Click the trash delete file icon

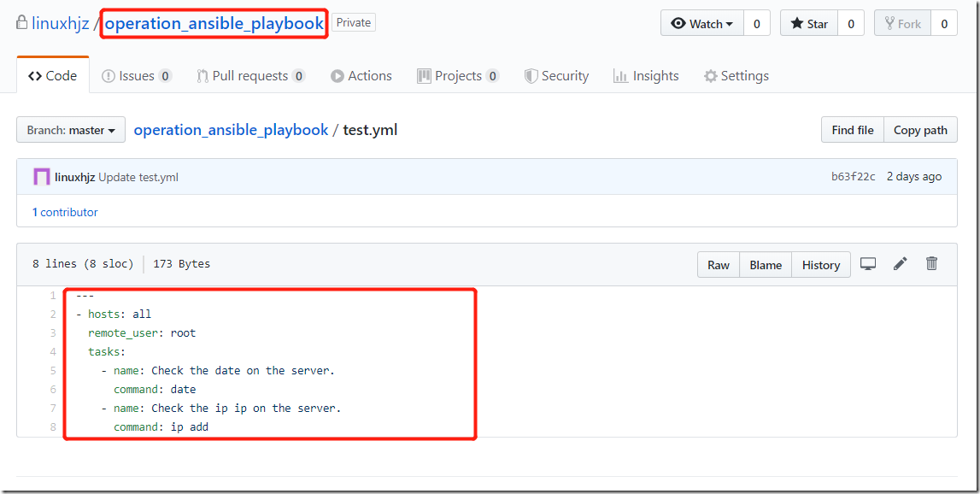(x=932, y=263)
